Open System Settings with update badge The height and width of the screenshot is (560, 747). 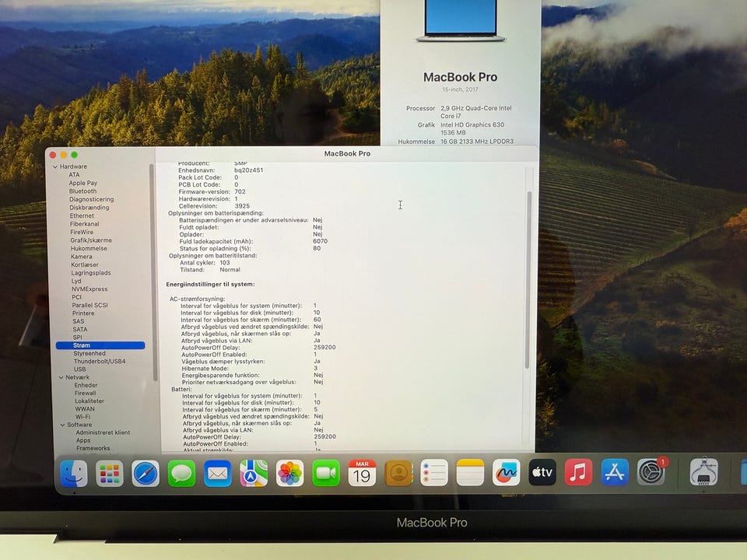click(651, 472)
